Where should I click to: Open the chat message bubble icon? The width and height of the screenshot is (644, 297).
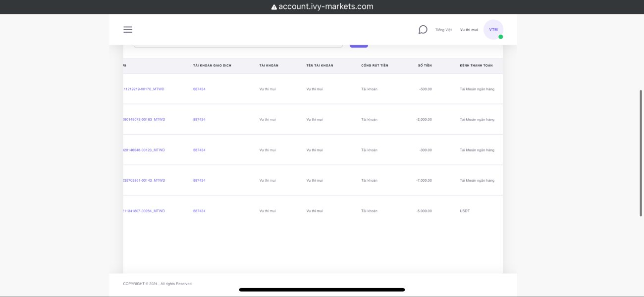(x=423, y=30)
